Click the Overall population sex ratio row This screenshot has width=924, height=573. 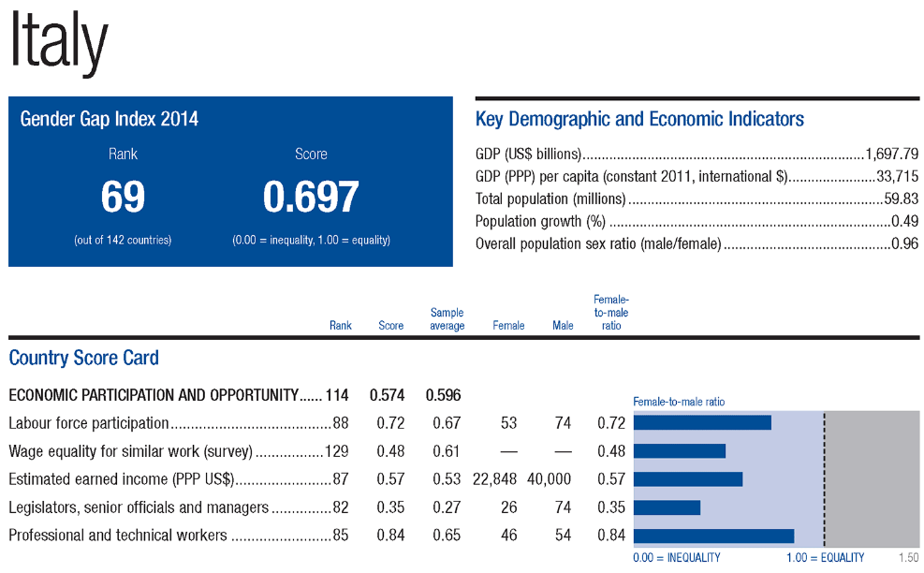[697, 244]
